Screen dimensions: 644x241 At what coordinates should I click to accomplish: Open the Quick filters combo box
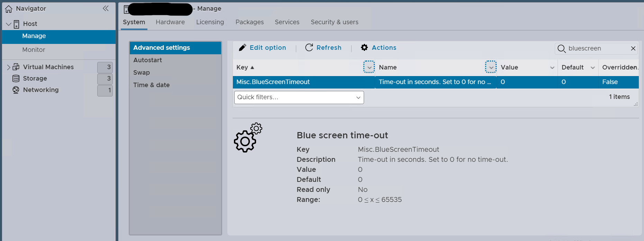[x=299, y=98]
